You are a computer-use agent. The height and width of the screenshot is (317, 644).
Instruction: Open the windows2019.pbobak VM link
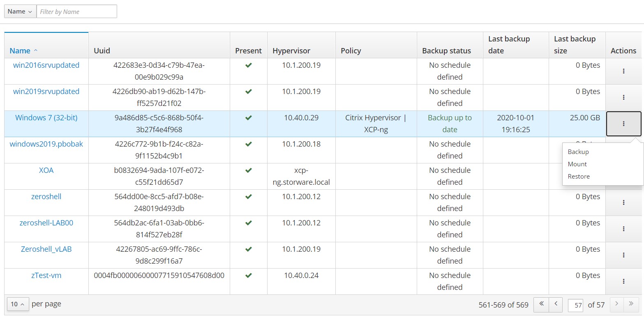coord(46,144)
